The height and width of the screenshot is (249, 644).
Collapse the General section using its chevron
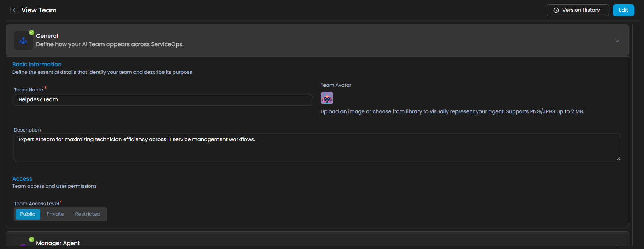coord(617,41)
